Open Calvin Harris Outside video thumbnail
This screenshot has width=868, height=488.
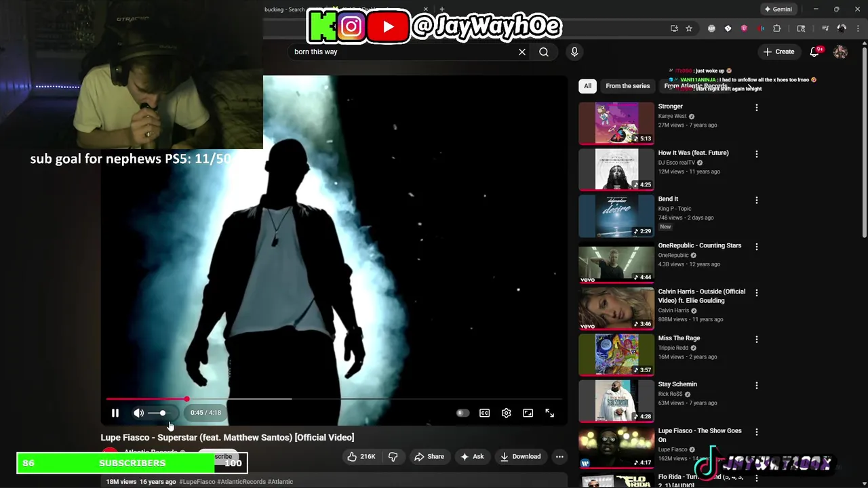(616, 308)
